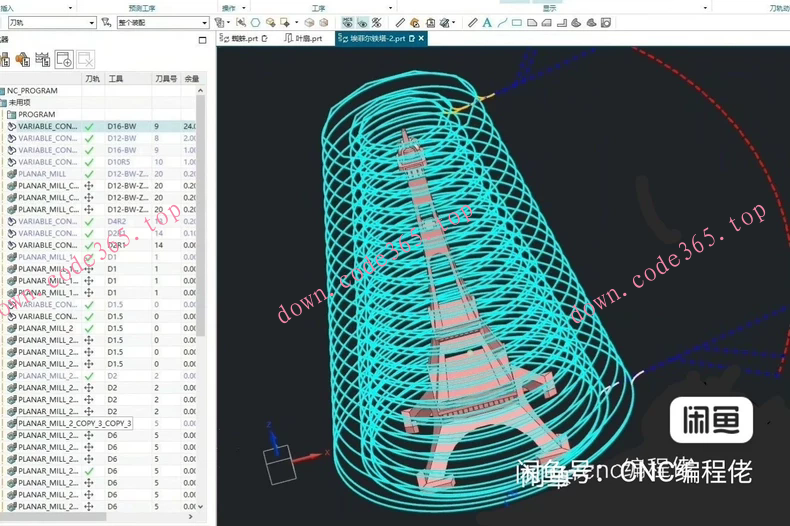
Task: Click the circle selection icon in toolbar
Action: [x=256, y=22]
